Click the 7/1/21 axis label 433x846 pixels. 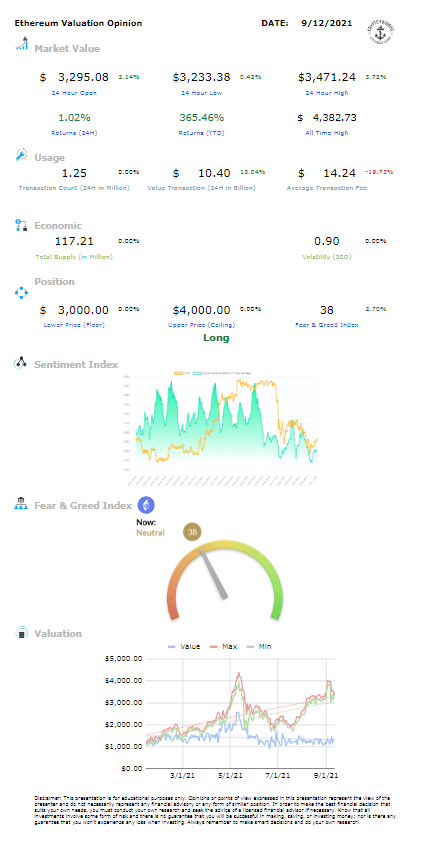[x=279, y=776]
